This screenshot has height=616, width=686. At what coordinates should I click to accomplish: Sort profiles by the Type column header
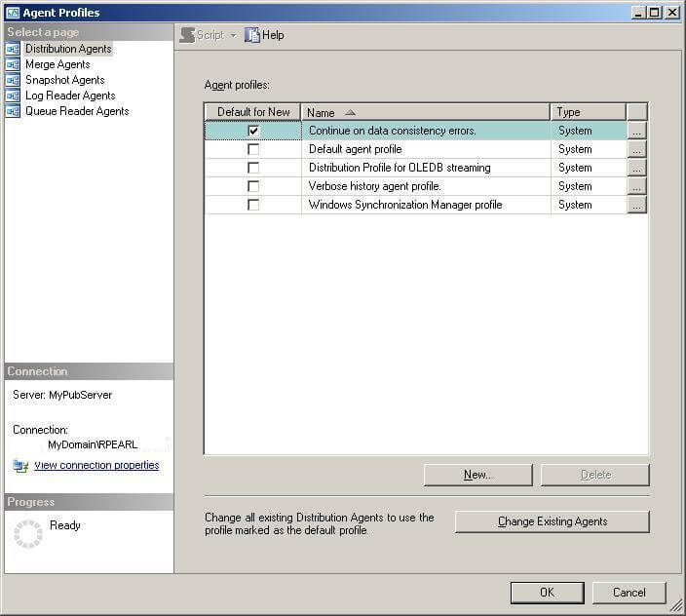tap(588, 112)
